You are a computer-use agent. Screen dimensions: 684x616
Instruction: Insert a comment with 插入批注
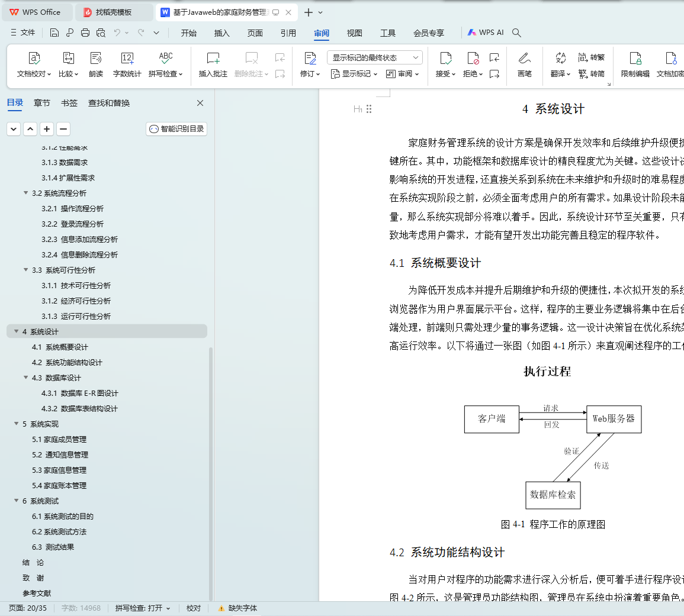(x=213, y=64)
